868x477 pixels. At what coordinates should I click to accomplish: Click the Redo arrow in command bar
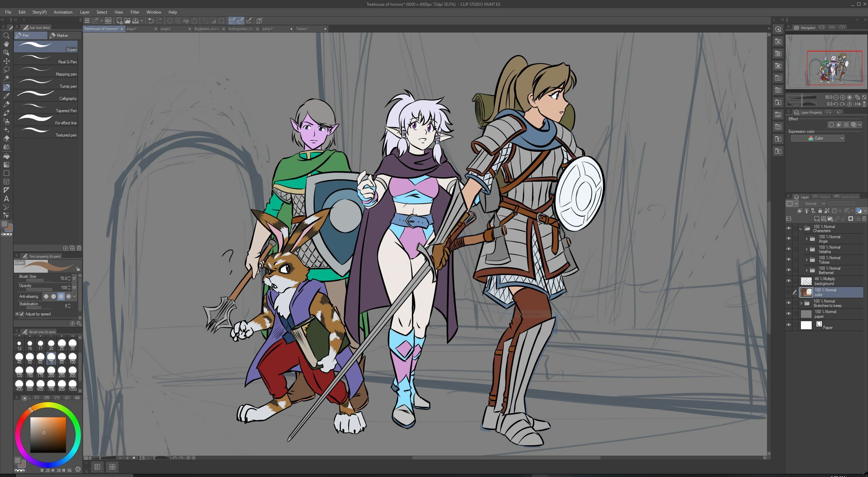coord(159,21)
